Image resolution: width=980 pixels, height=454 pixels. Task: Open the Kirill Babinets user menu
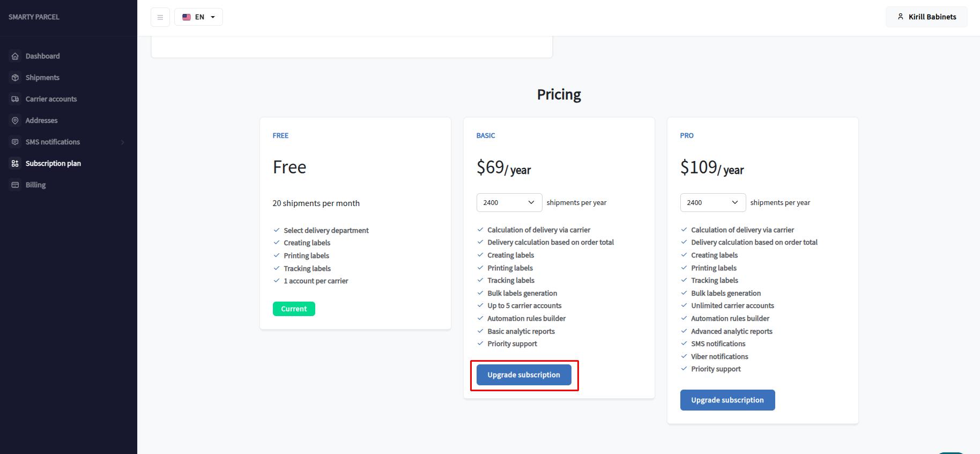point(926,17)
